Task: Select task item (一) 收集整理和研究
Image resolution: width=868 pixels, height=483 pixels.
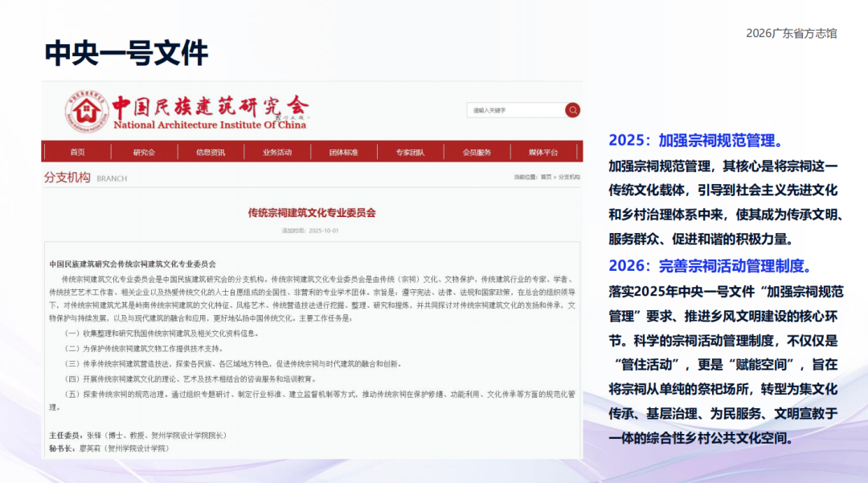Action: 162,333
